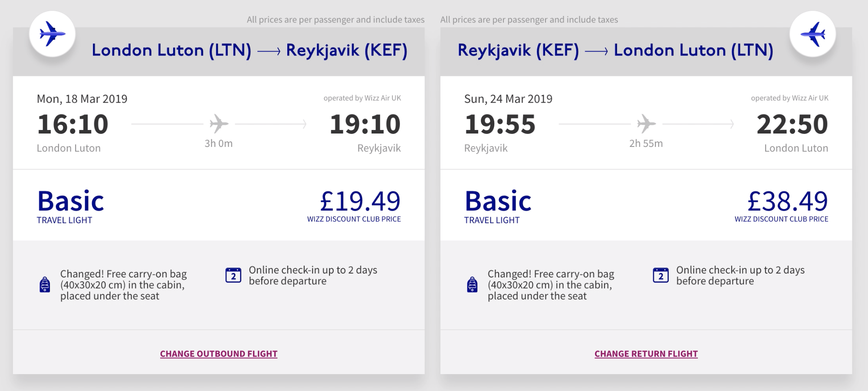868x391 pixels.
Task: Click the outbound Basic fare title
Action: [x=71, y=201]
